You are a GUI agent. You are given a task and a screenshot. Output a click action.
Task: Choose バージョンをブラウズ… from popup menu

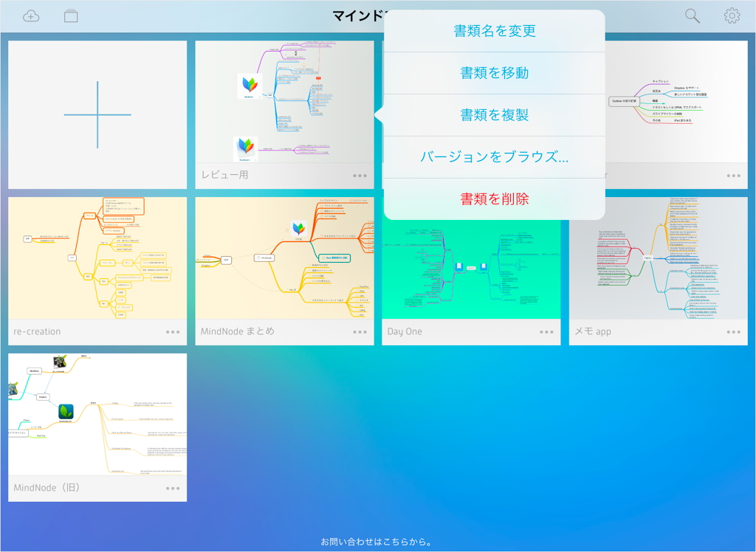tap(494, 156)
